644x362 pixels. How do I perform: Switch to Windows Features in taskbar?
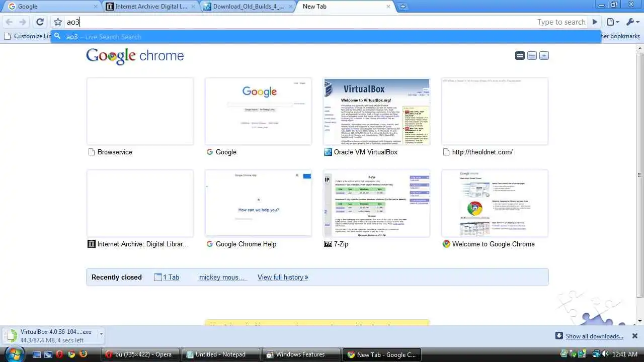pyautogui.click(x=301, y=354)
